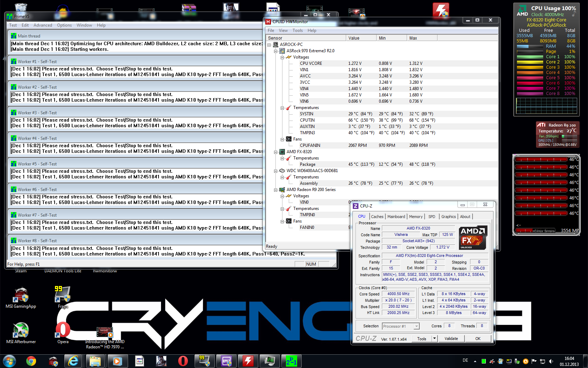This screenshot has width=588, height=368.
Task: Click the fan icon beside Fans above FANIN0
Action: click(289, 221)
